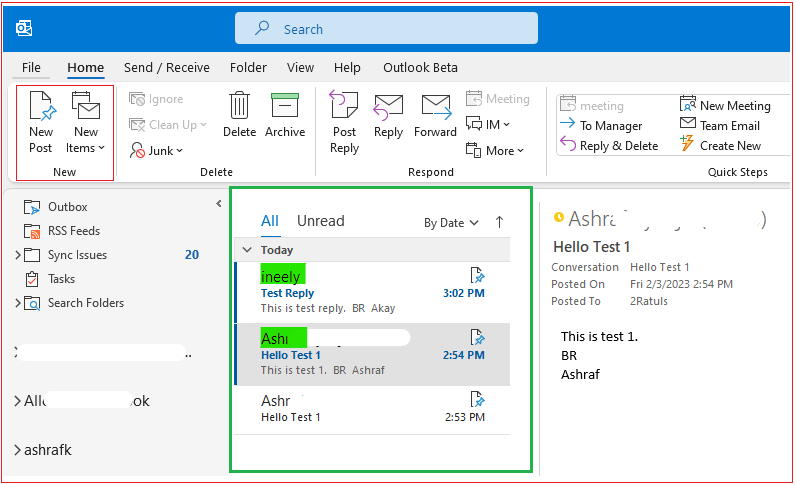Forward the selected message
Screen dimensions: 796x485
pos(435,116)
